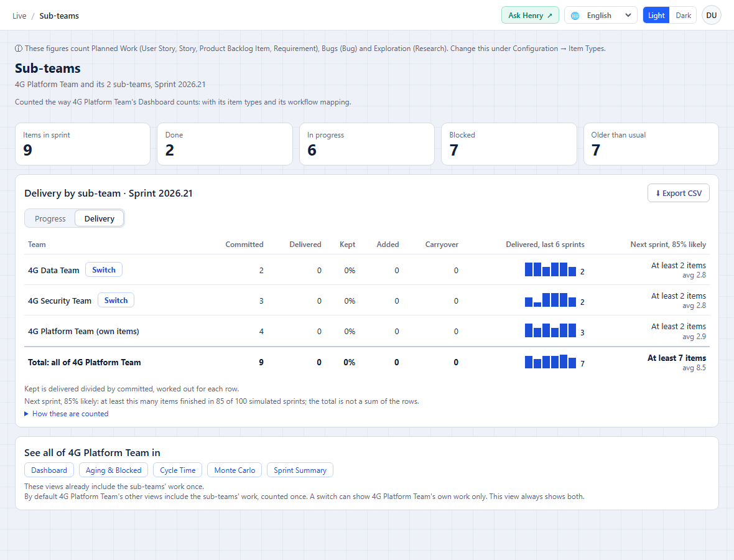Click the 'Team' column header
The width and height of the screenshot is (734, 560).
click(37, 245)
